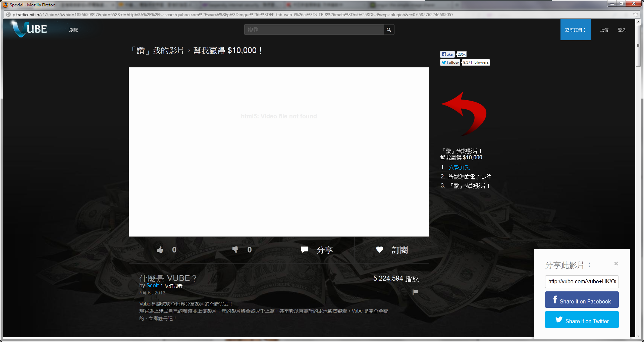Click the speech bubble share icon
This screenshot has width=644, height=342.
tap(305, 250)
